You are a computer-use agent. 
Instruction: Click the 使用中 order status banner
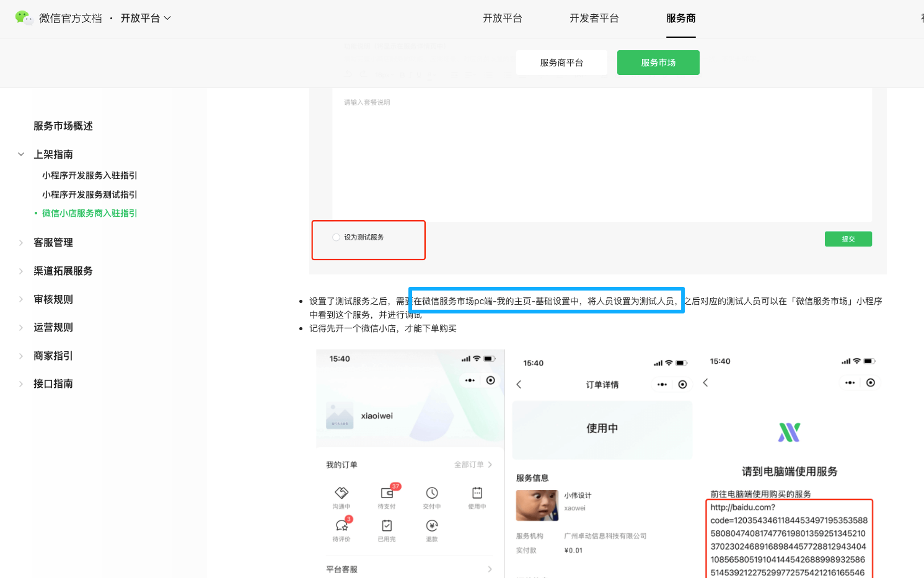602,429
